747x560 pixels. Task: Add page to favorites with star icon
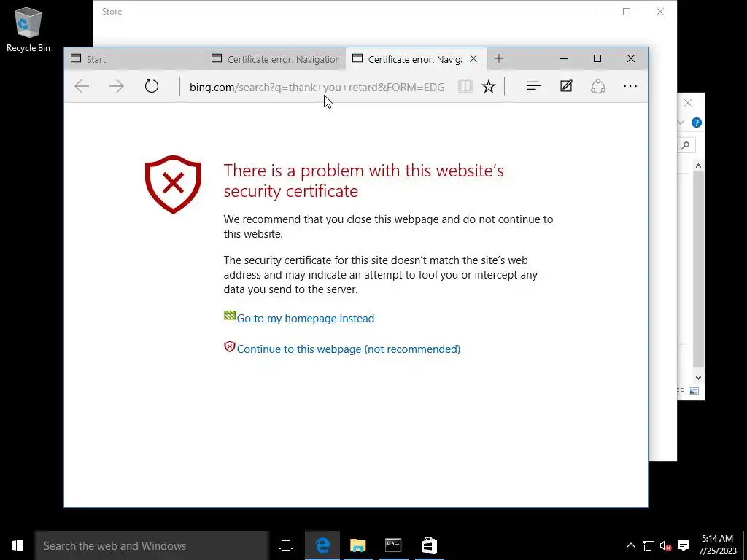(488, 86)
